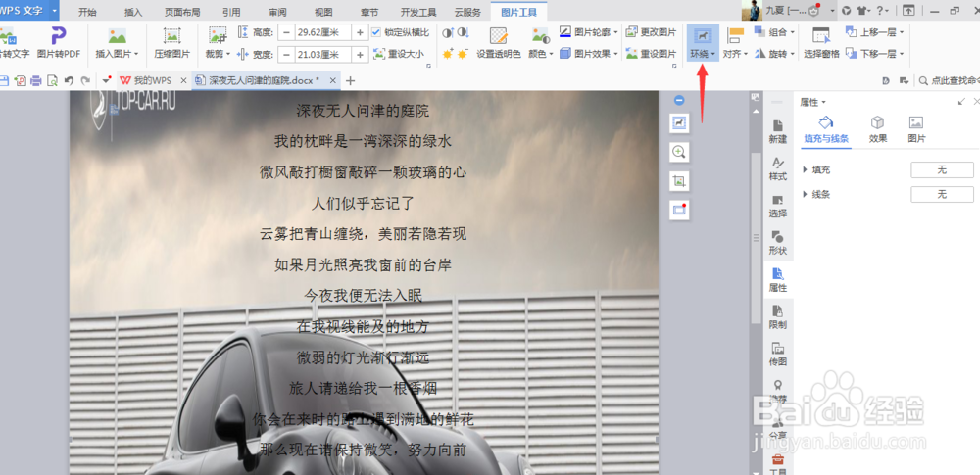Open the 样式 styles sidebar panel
The image size is (980, 475).
777,168
